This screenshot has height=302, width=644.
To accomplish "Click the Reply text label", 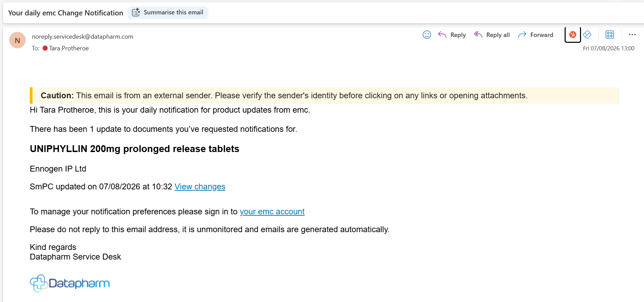I will [x=458, y=35].
